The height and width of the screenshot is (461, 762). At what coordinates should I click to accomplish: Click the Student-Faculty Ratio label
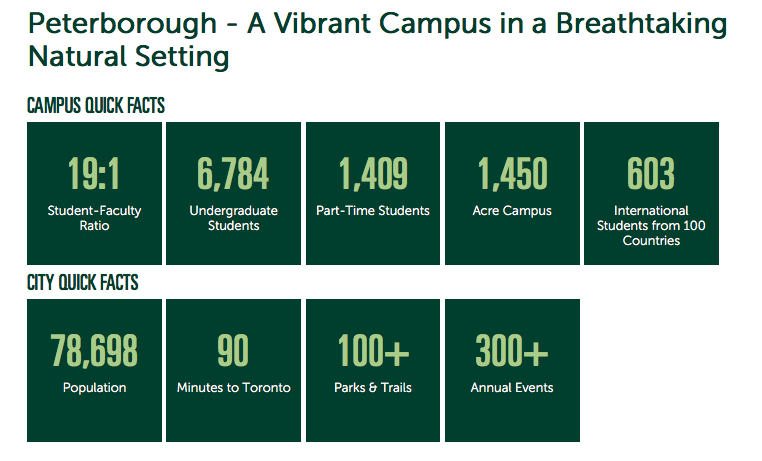(x=94, y=218)
